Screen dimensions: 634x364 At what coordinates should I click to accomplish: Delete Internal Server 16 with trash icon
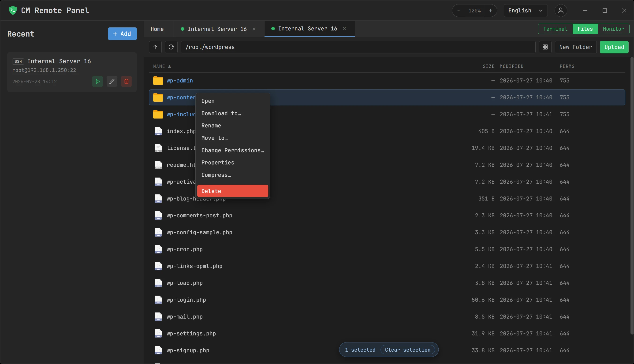coord(127,82)
